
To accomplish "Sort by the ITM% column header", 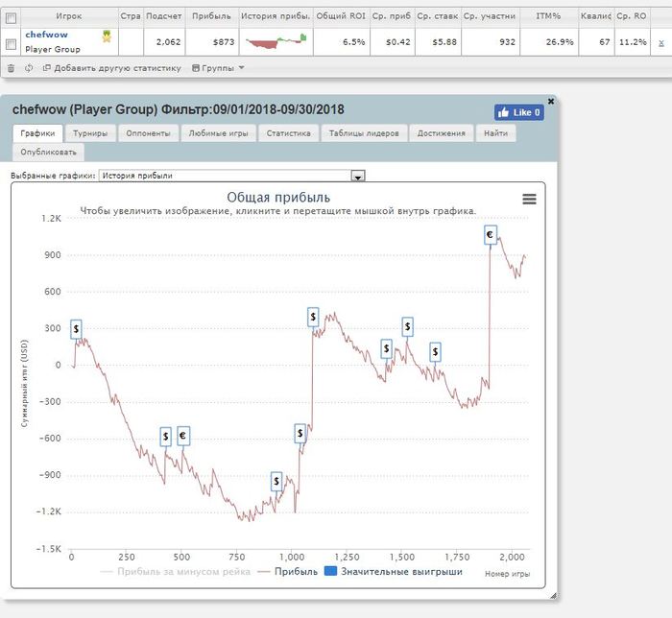I will pos(548,16).
